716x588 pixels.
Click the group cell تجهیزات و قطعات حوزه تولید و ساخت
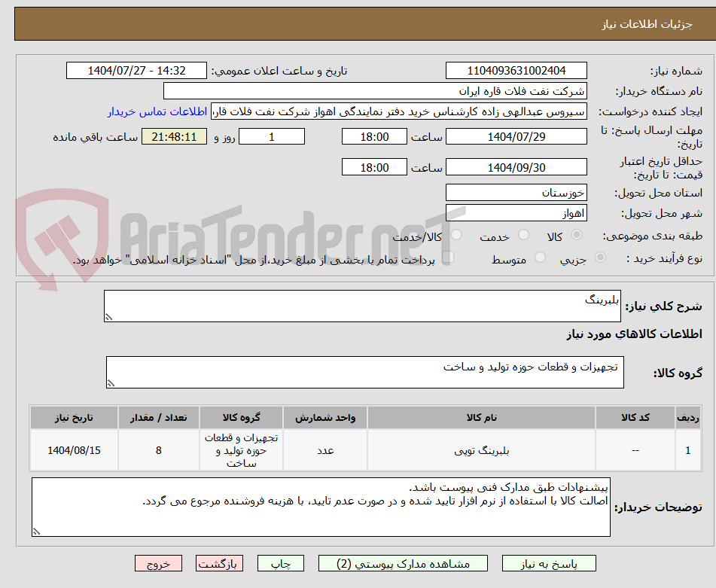(241, 450)
